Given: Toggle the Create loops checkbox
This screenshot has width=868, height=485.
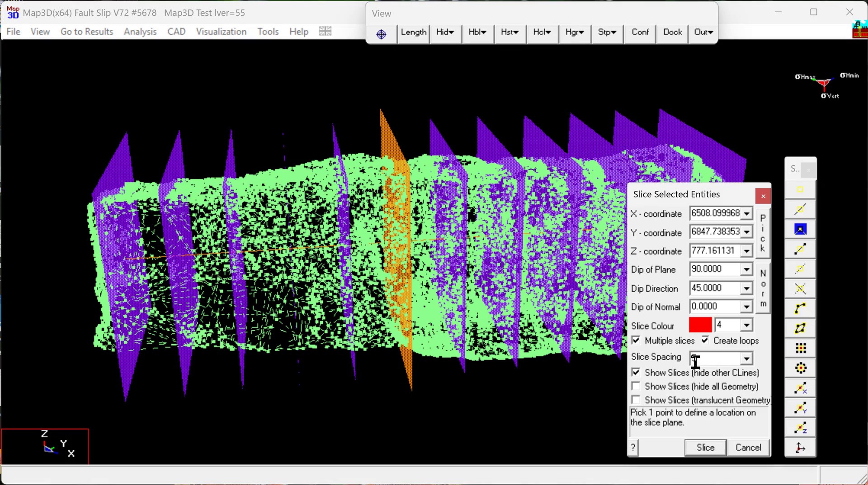Looking at the screenshot, I should coord(705,340).
